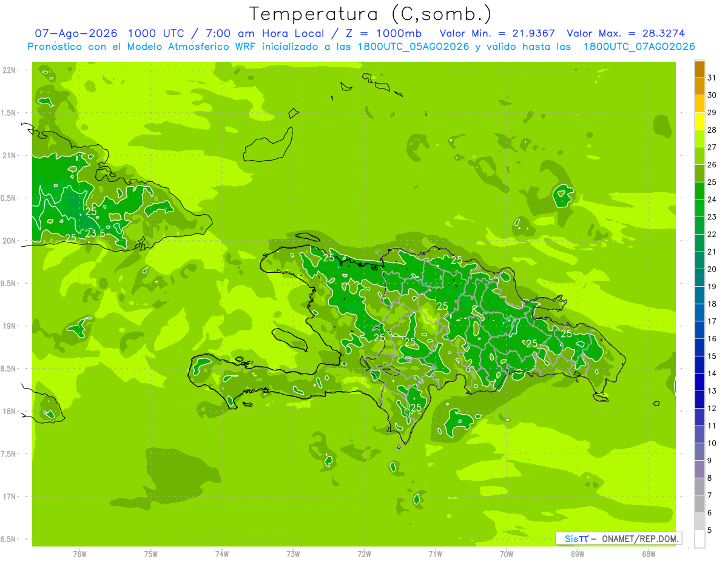Image resolution: width=728 pixels, height=562 pixels.
Task: Click the "7:00 am Hora Local" text
Action: pos(268,33)
